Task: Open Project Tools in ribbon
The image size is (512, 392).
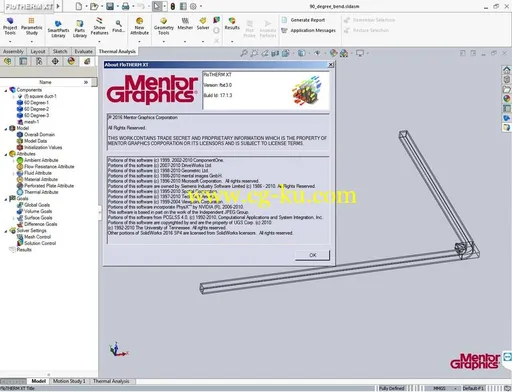Action: coord(10,26)
